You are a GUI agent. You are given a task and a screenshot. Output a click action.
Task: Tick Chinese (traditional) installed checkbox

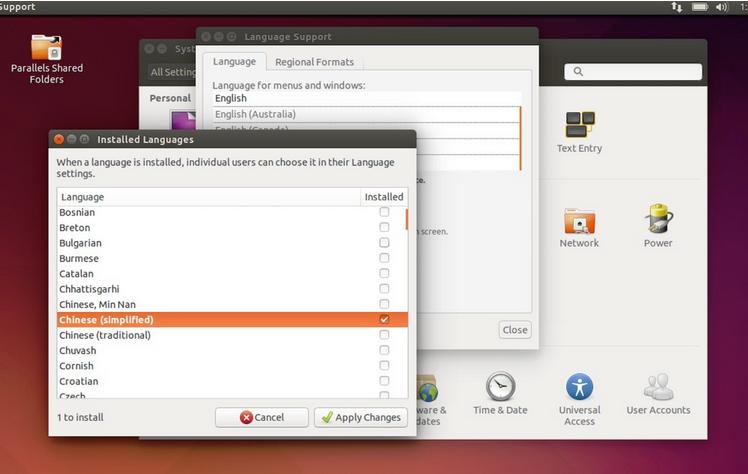click(384, 335)
